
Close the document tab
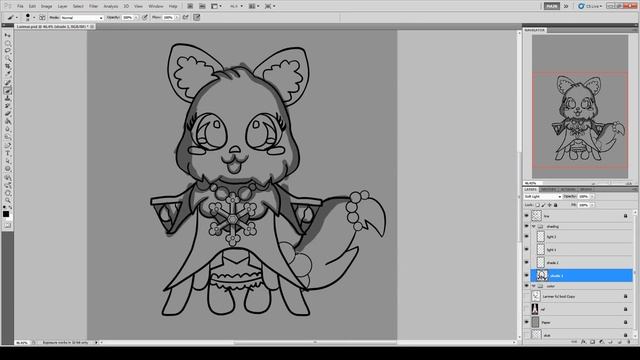[x=92, y=27]
